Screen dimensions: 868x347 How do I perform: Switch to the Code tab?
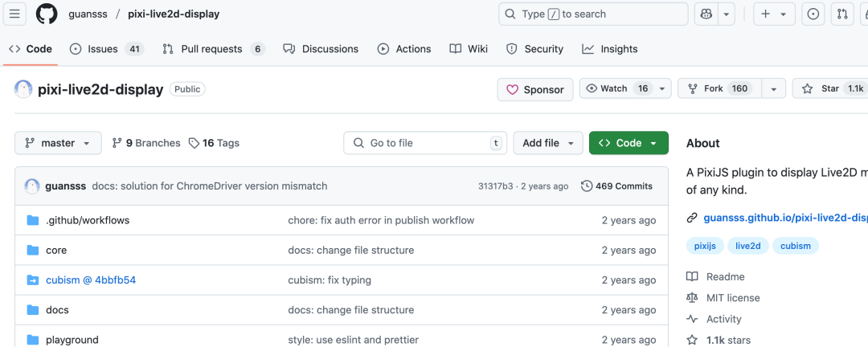coord(31,49)
